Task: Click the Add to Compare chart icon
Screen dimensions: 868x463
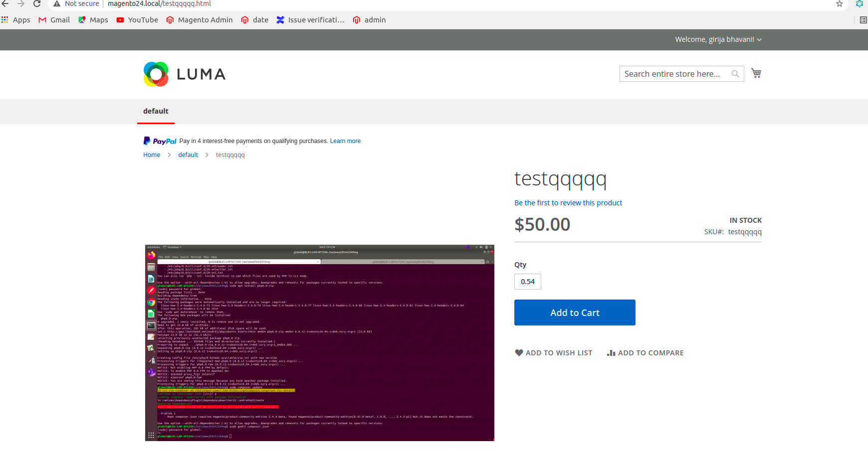Action: [x=612, y=352]
